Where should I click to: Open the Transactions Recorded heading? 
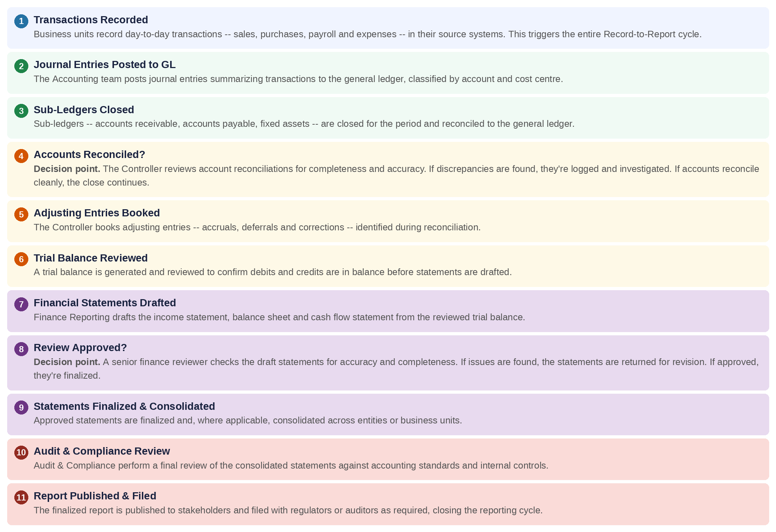point(91,20)
